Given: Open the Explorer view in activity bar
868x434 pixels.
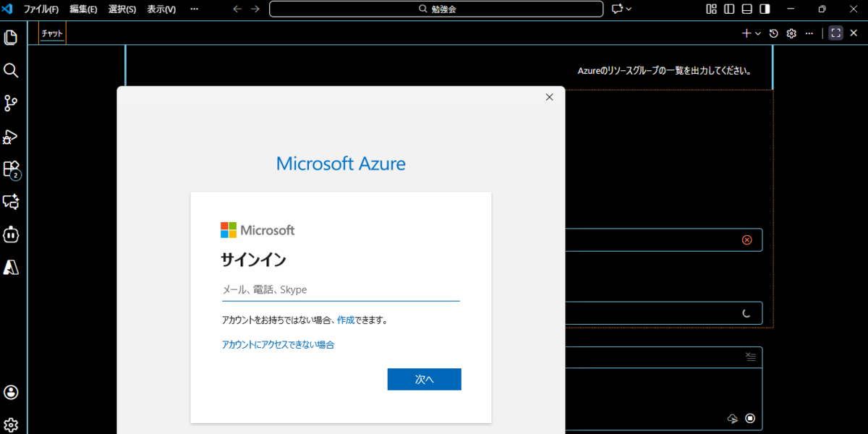Looking at the screenshot, I should [11, 37].
